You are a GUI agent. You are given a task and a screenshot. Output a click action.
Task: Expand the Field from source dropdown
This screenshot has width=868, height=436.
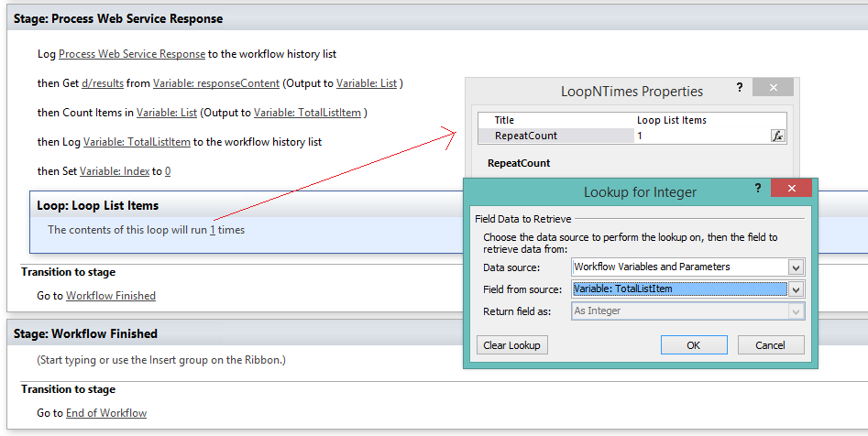point(796,289)
